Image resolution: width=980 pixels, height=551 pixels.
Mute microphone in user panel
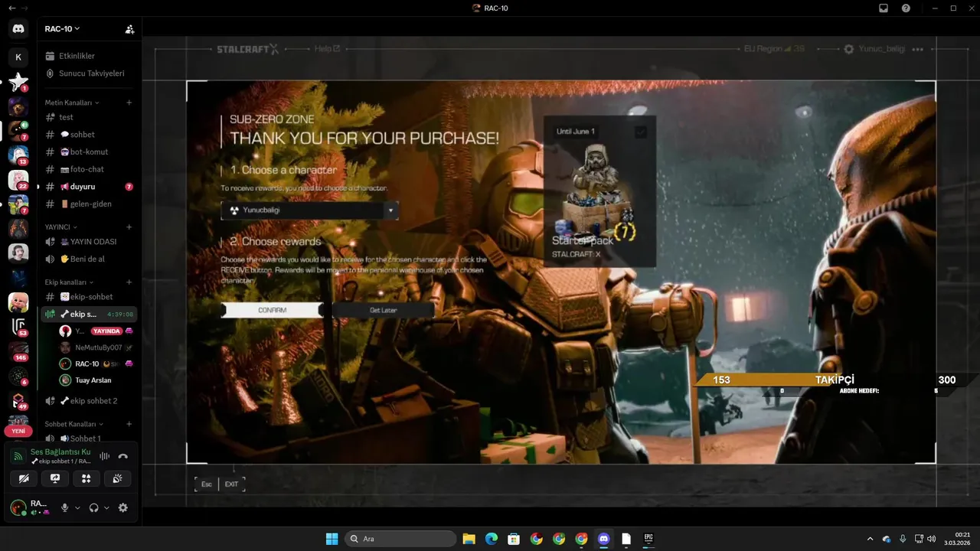point(65,507)
